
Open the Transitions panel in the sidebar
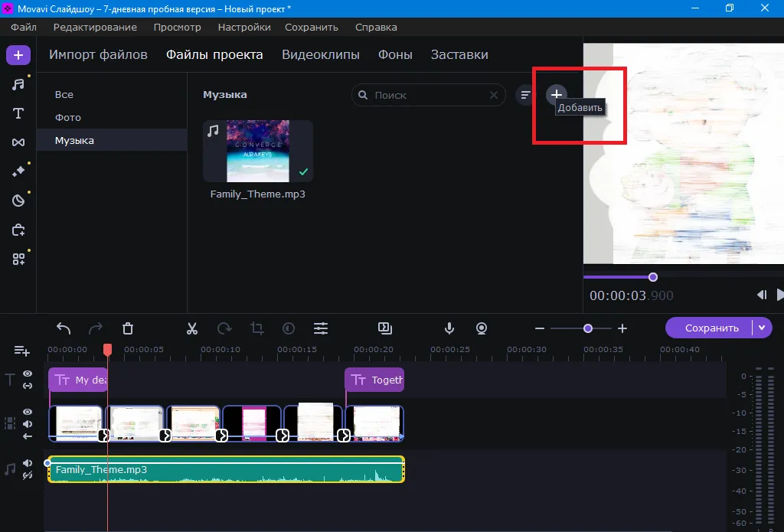tap(18, 142)
